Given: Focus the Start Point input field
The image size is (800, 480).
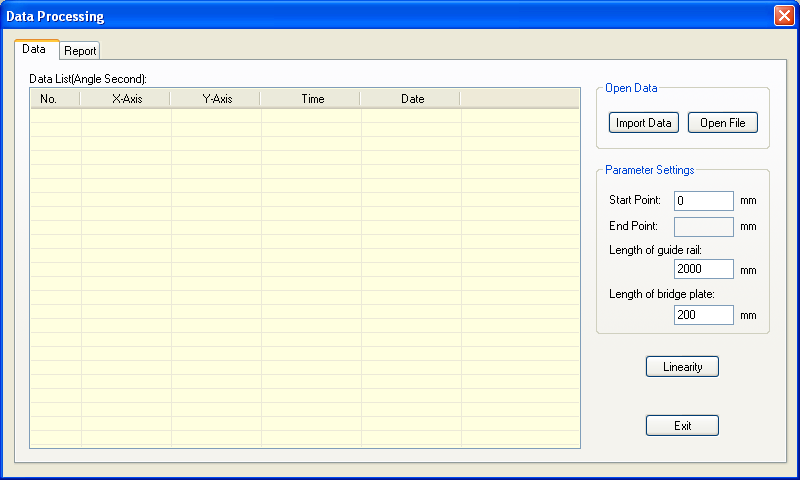Looking at the screenshot, I should [703, 201].
